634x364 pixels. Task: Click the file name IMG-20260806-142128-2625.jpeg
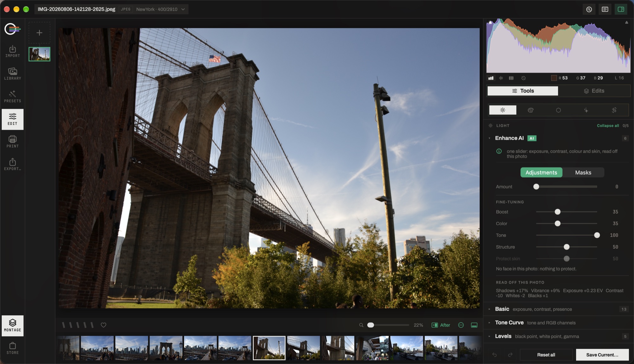[x=76, y=9]
